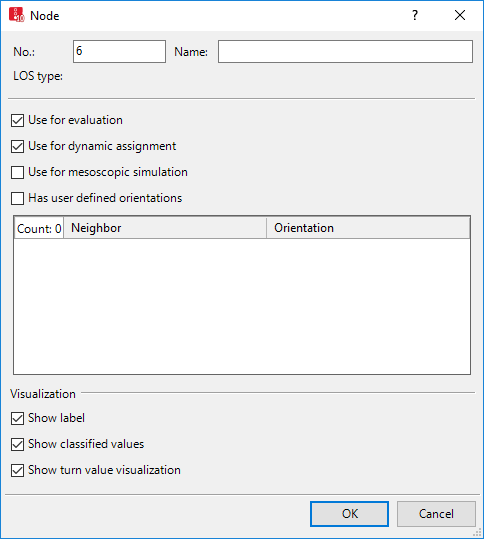Toggle the Use for evaluation checkbox

tap(18, 121)
